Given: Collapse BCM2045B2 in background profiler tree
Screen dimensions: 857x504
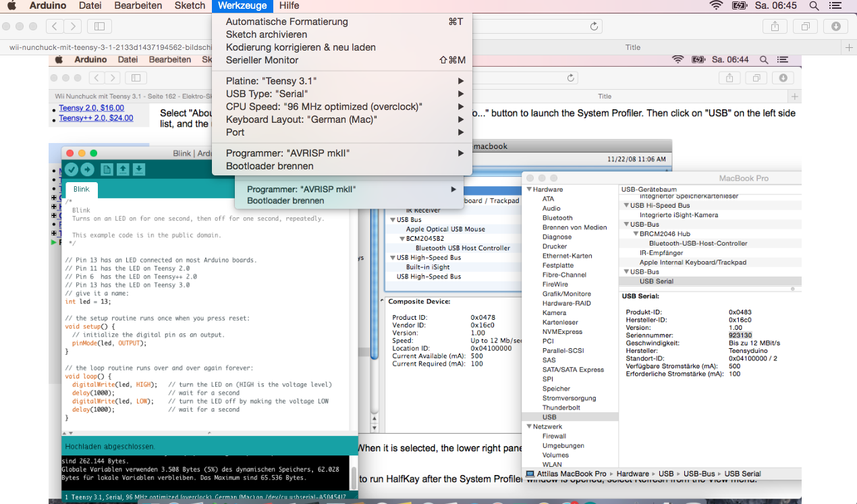Looking at the screenshot, I should [402, 239].
